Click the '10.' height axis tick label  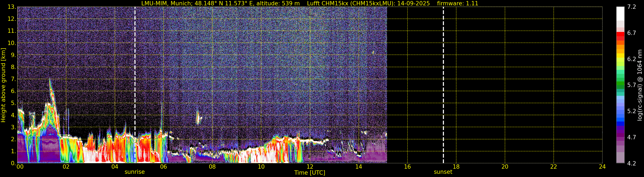pos(12,43)
